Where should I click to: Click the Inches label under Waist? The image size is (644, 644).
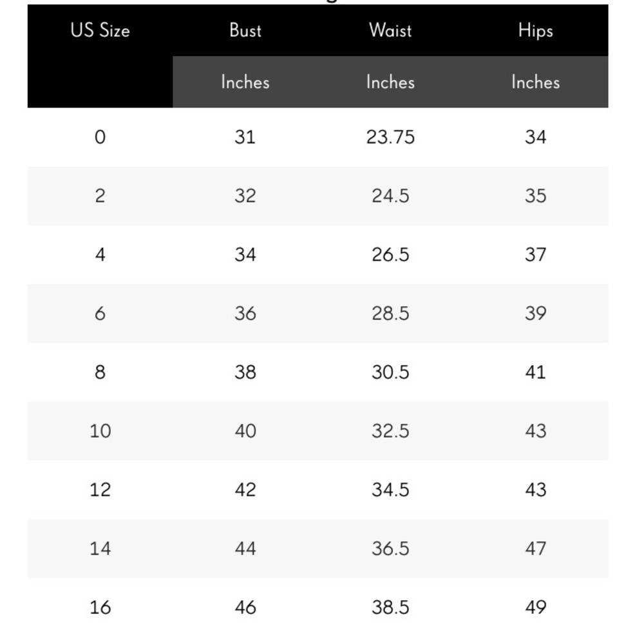[390, 82]
